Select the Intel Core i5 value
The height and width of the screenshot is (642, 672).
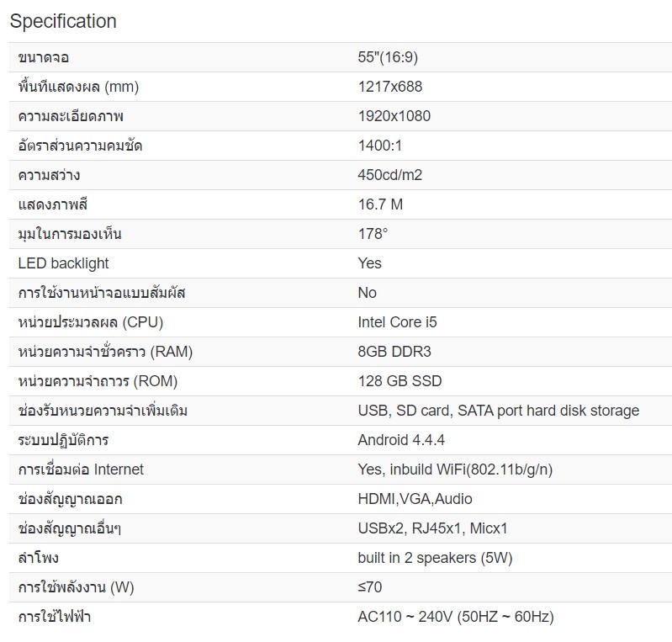397,322
